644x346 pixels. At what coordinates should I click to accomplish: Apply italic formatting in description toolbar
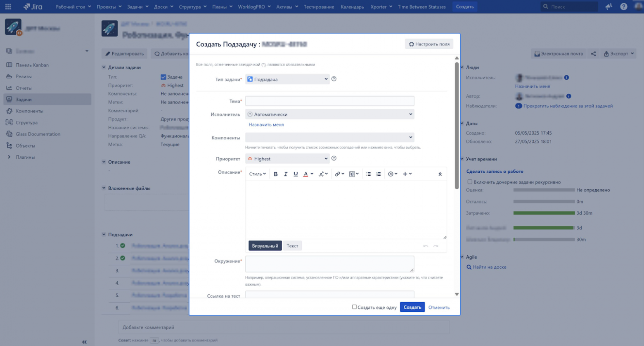pyautogui.click(x=286, y=174)
